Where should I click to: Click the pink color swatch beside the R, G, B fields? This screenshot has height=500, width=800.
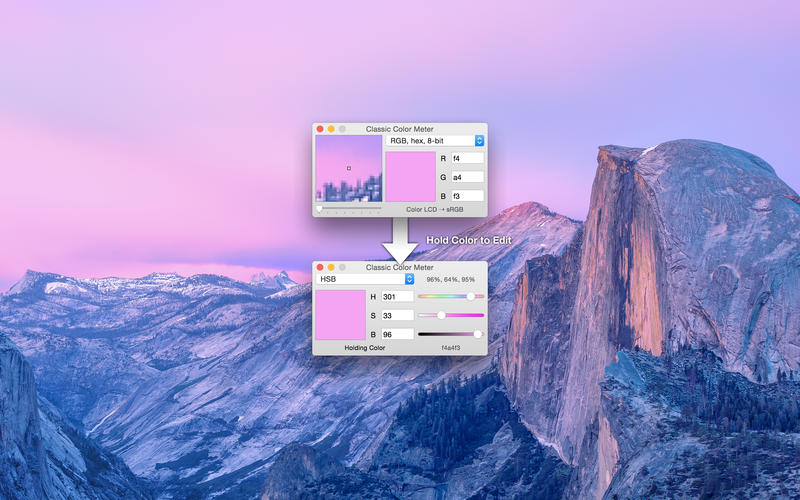click(411, 177)
